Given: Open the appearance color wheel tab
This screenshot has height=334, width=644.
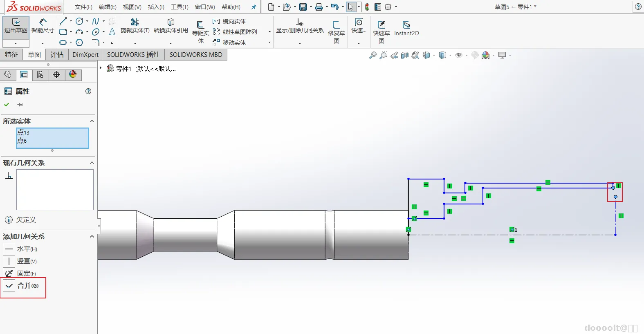Looking at the screenshot, I should (73, 74).
